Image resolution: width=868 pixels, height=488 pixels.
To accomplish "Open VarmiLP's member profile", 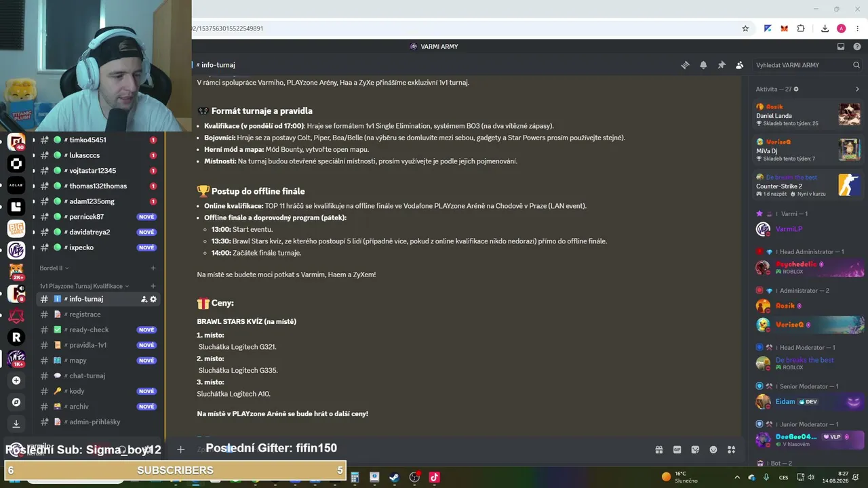I will point(810,229).
